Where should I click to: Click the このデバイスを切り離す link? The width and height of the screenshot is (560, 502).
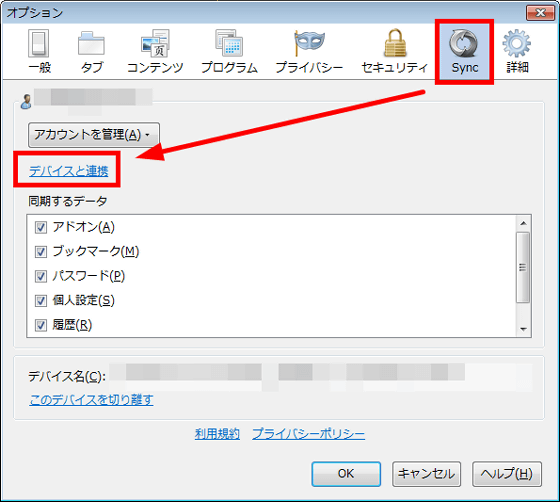click(91, 400)
